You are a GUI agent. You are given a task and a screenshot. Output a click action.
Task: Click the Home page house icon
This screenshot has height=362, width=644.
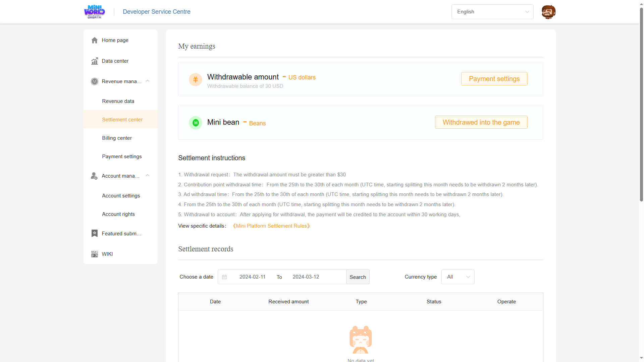click(95, 40)
